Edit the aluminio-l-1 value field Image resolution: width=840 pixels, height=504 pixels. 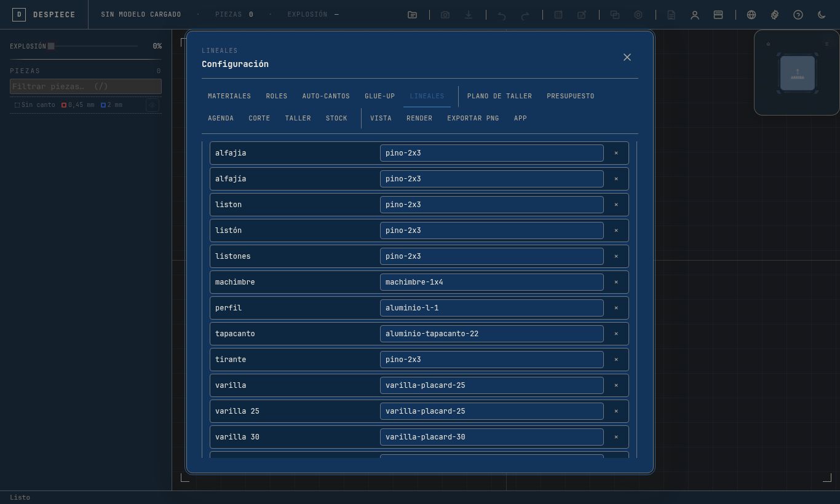pos(492,308)
